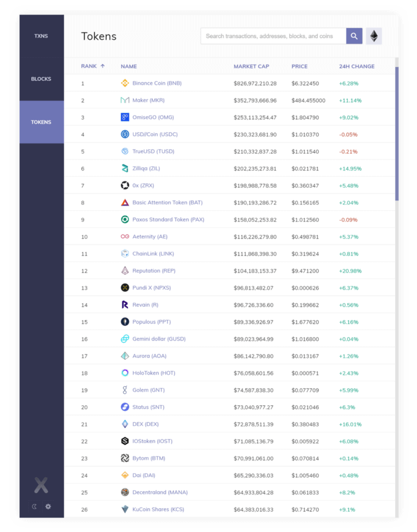Select market cap $826,972,210.28
The width and height of the screenshot is (417, 532).
point(255,83)
